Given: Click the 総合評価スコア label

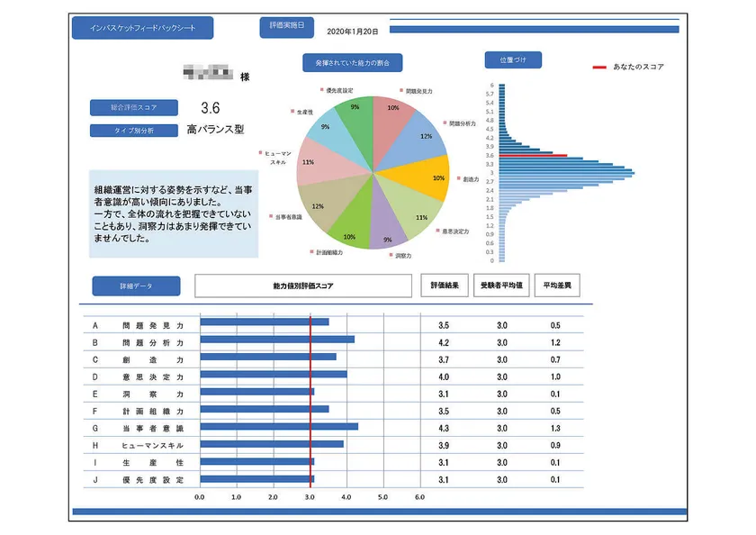Looking at the screenshot, I should coord(134,107).
